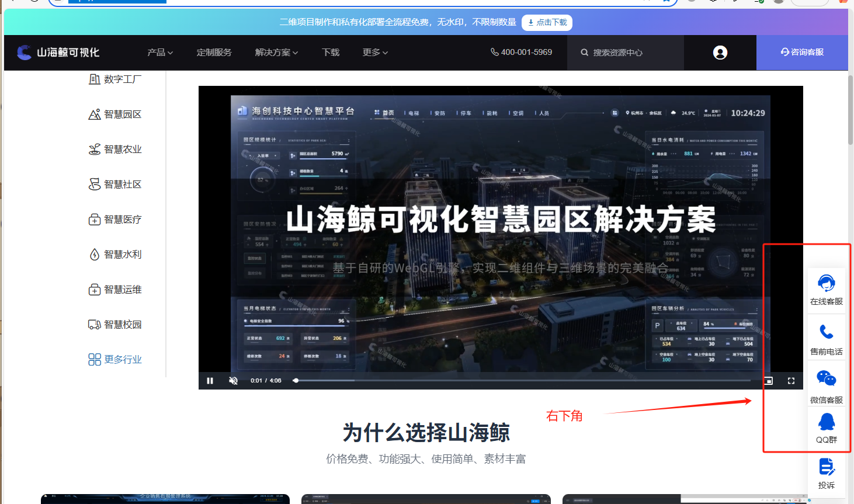Click the phone icon beside 400-001-5969

tap(495, 52)
